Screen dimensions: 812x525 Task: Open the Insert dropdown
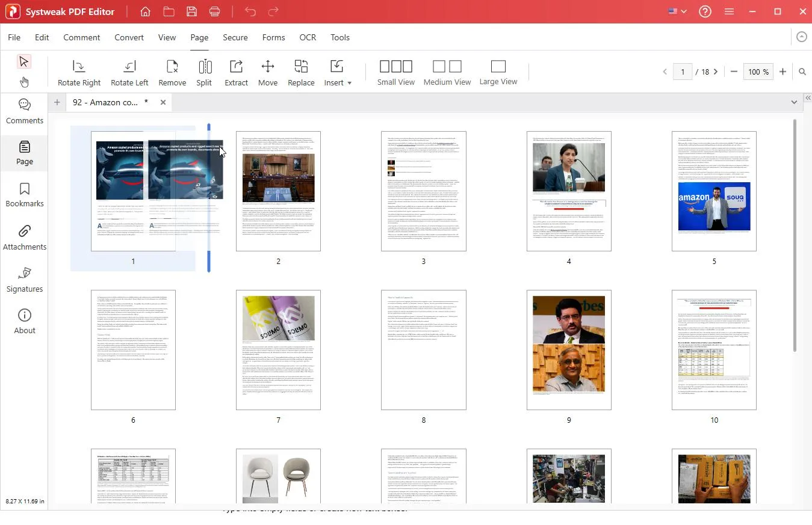point(338,71)
